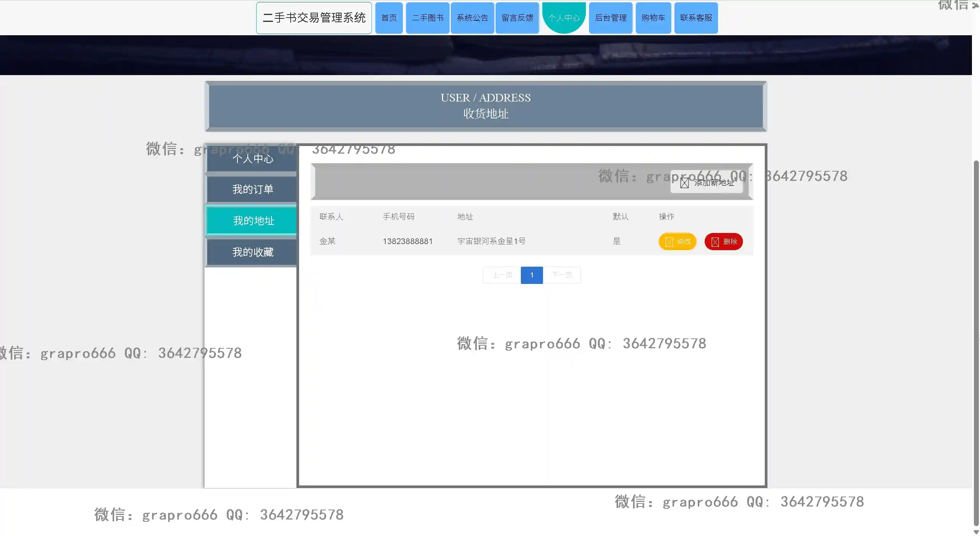Click the edit icon in 修改 button
980x536 pixels.
(x=669, y=242)
